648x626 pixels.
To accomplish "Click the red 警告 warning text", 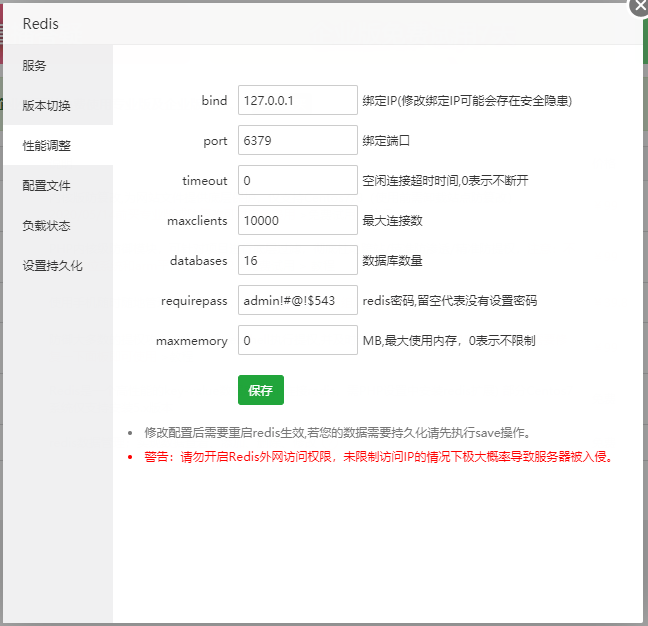I will [x=378, y=457].
